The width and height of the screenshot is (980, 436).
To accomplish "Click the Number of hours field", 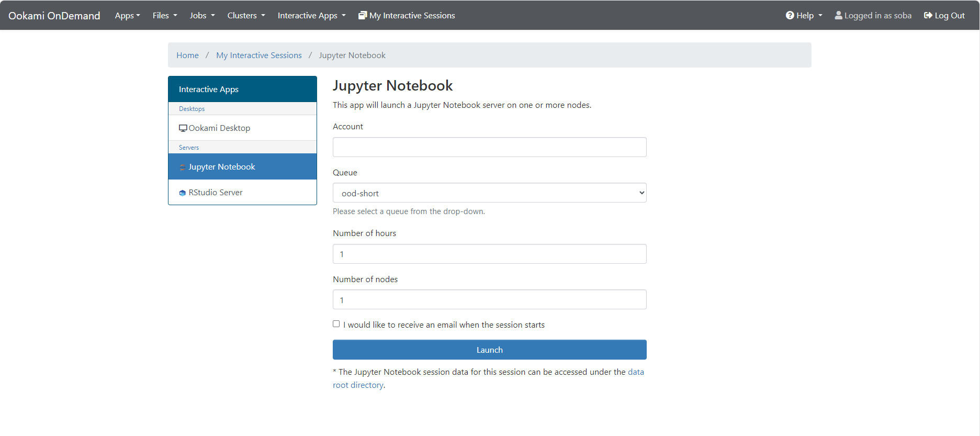I will (489, 254).
